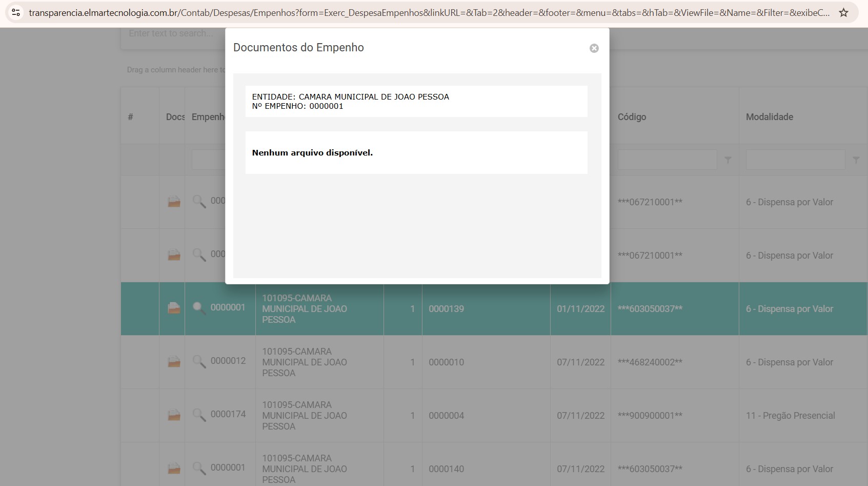The height and width of the screenshot is (486, 868).
Task: Open documents folder for empenho 0000012
Action: tap(174, 362)
